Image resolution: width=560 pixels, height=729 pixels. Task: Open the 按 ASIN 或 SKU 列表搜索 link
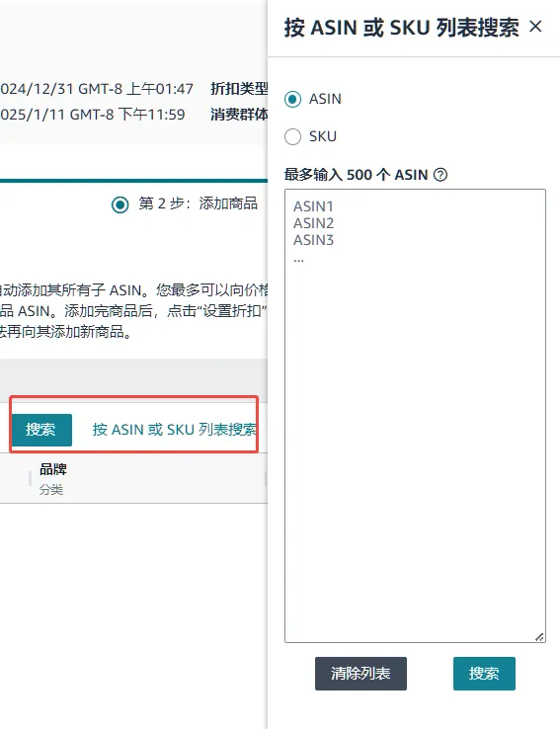click(x=174, y=430)
